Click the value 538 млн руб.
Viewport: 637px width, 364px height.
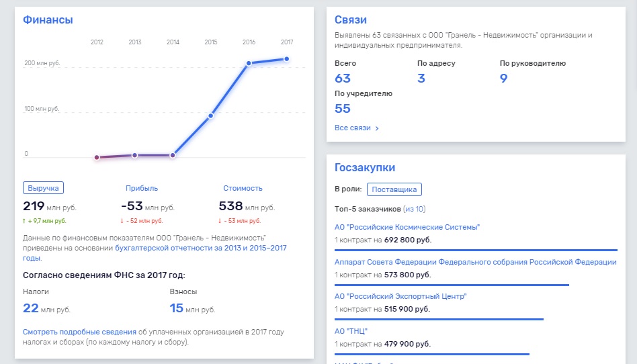pos(247,206)
